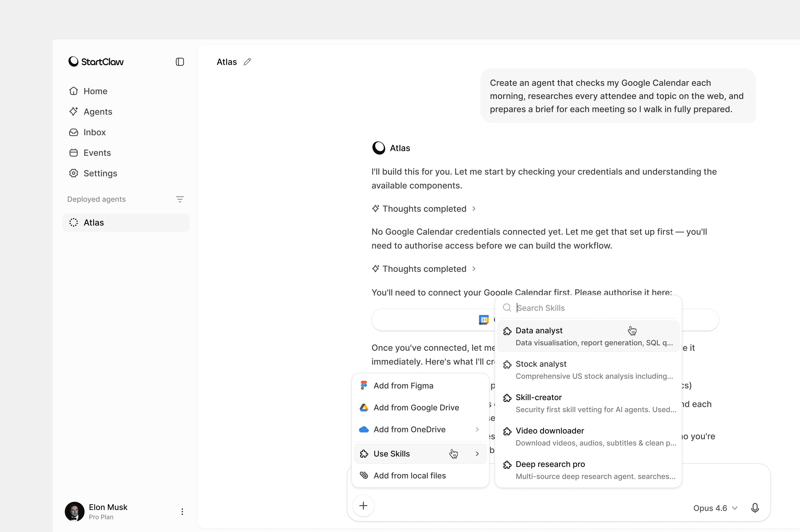This screenshot has height=532, width=800.
Task: Collapse the sidebar panel icon
Action: [180, 62]
